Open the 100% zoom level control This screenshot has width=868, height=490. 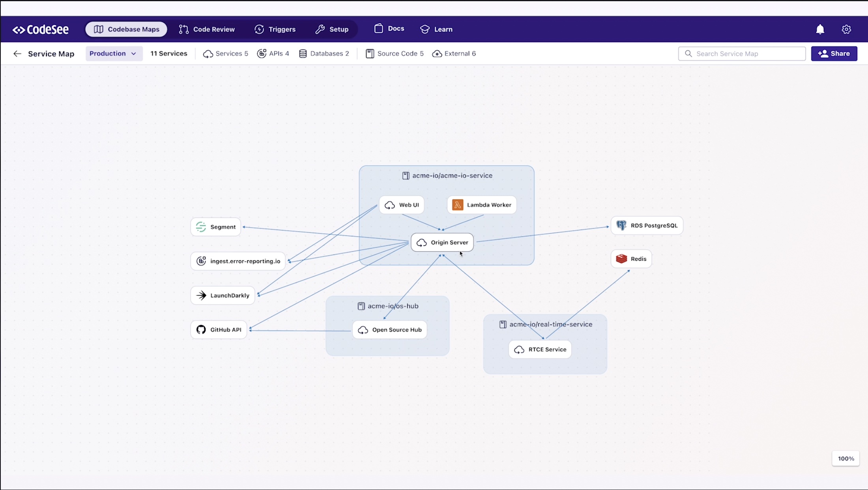pos(846,458)
